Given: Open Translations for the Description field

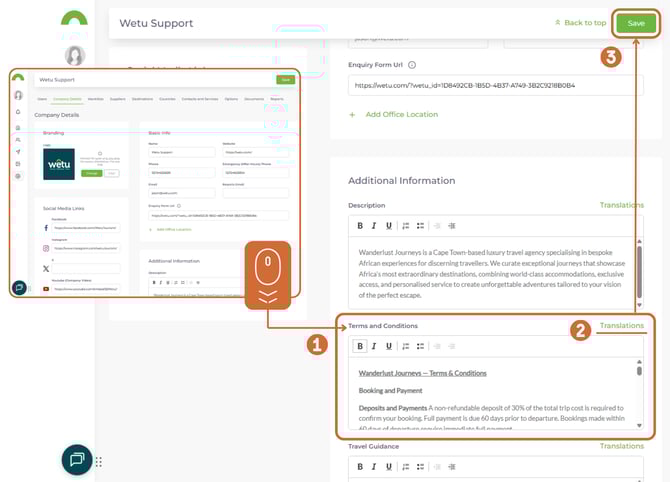Looking at the screenshot, I should click(x=622, y=205).
